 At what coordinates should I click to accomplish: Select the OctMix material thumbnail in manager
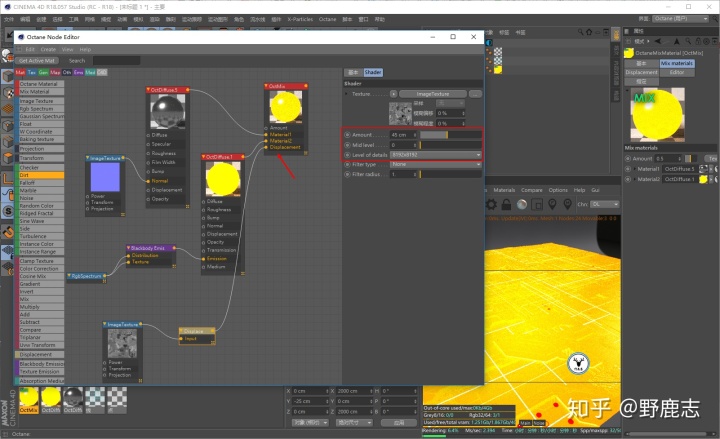[x=28, y=397]
